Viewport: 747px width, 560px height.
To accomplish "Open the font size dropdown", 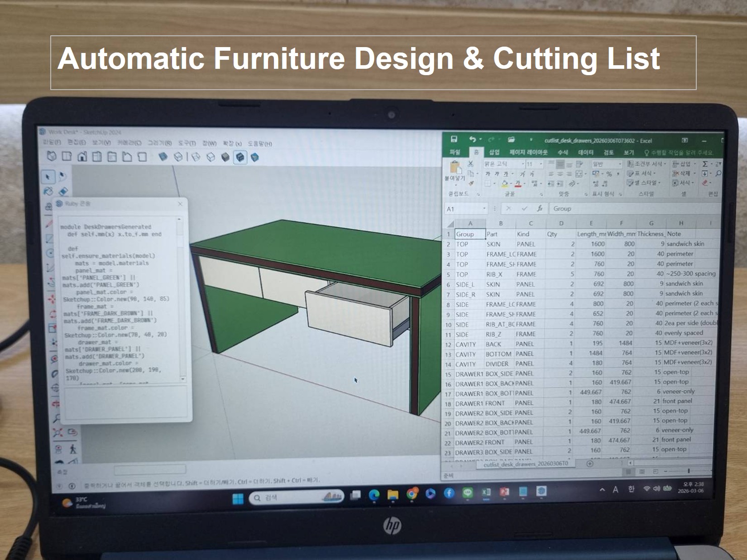I will [x=541, y=164].
